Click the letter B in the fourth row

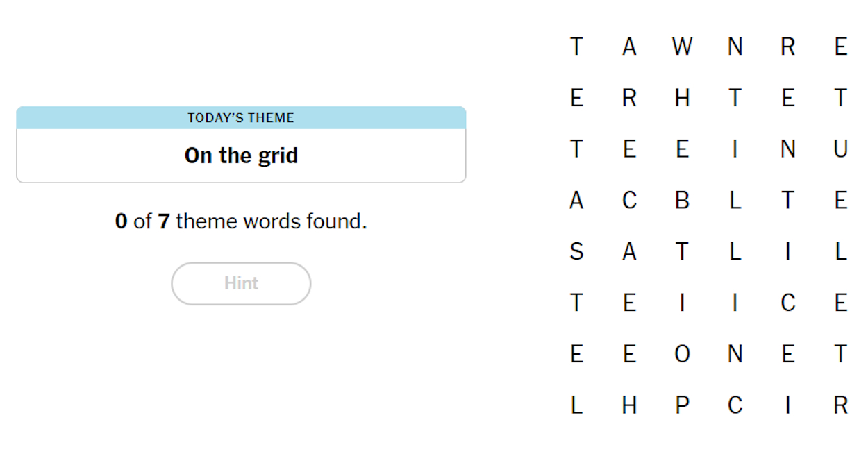(x=682, y=200)
